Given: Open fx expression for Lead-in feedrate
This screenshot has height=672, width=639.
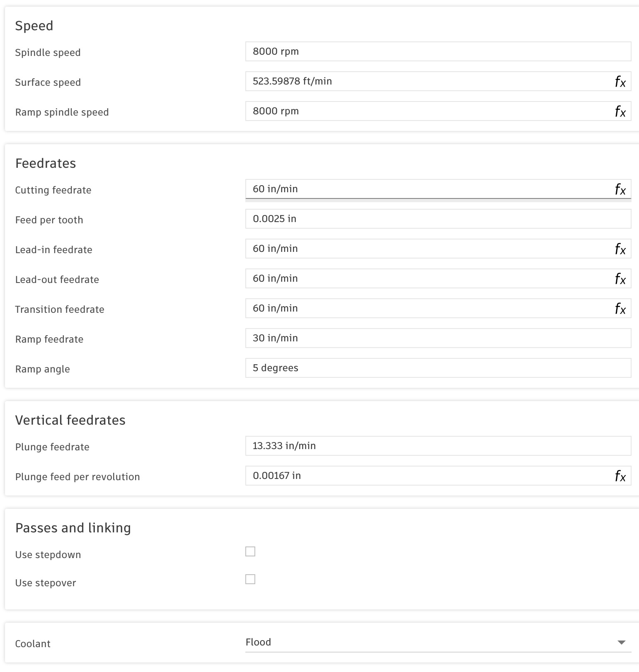Looking at the screenshot, I should point(620,249).
